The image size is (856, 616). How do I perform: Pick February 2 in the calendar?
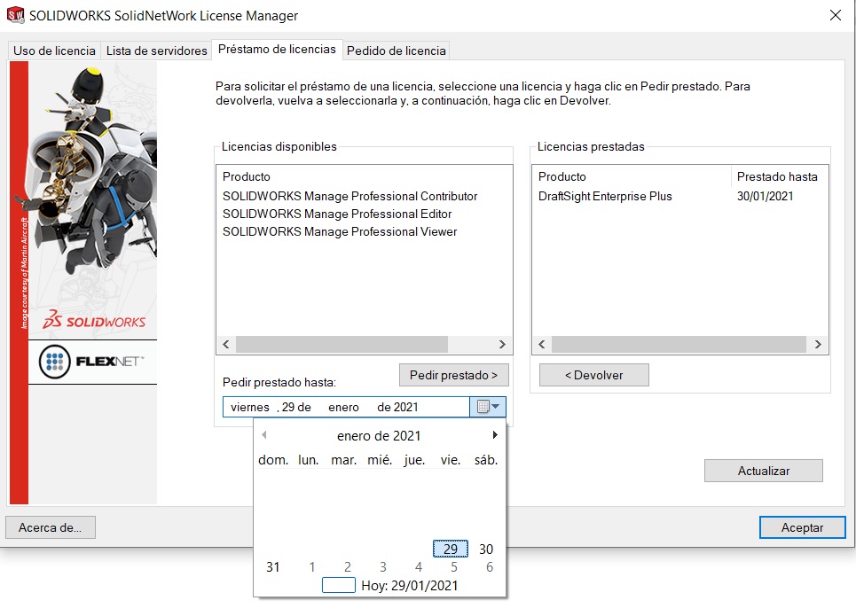[347, 567]
